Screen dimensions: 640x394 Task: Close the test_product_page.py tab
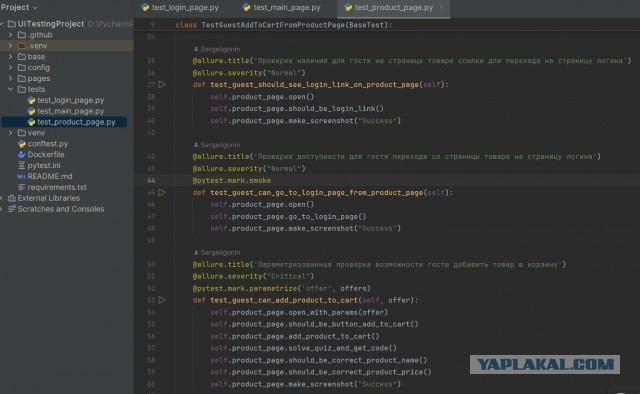(441, 7)
